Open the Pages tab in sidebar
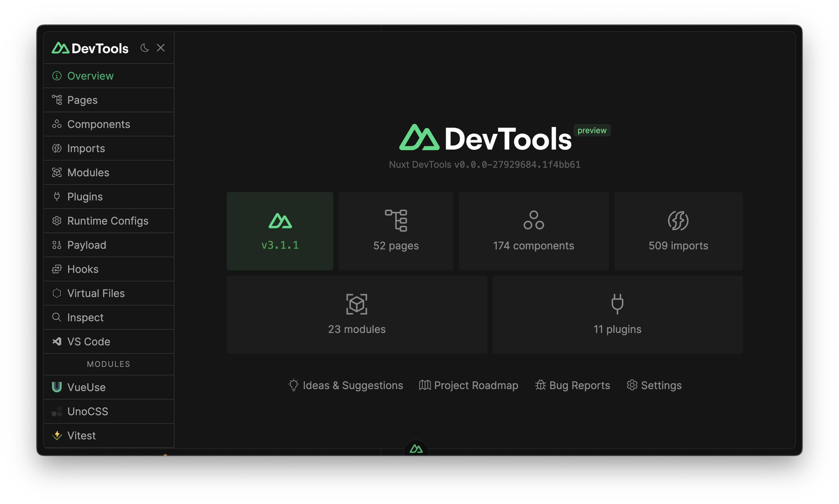 tap(82, 100)
